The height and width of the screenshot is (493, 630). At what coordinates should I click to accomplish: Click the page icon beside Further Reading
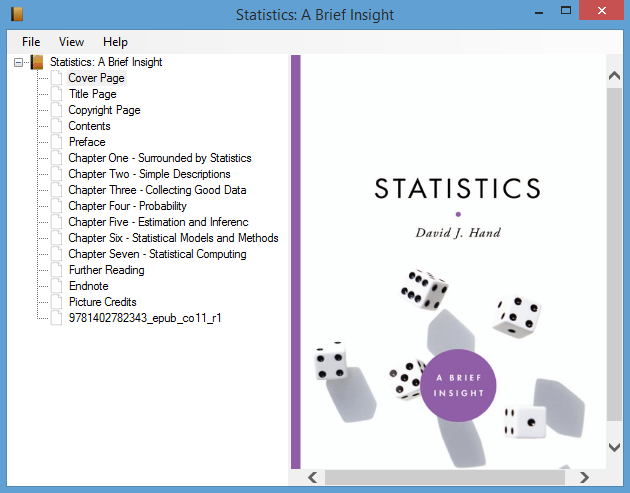pos(56,270)
